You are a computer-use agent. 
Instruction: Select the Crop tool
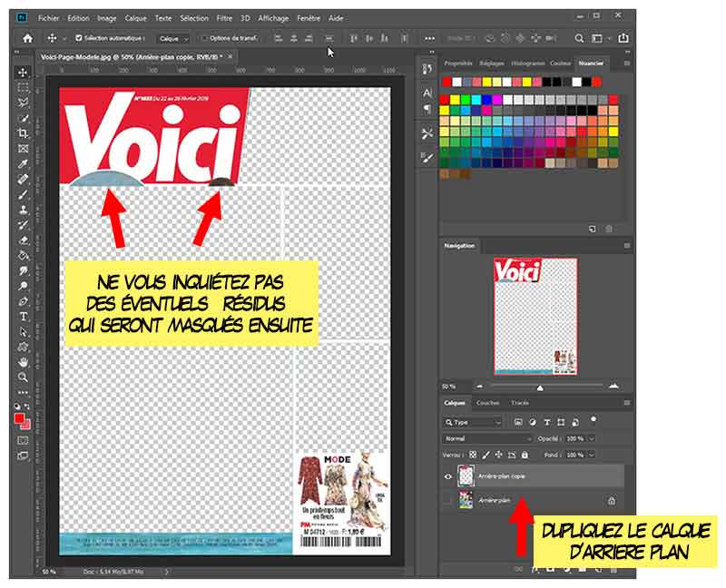(22, 133)
